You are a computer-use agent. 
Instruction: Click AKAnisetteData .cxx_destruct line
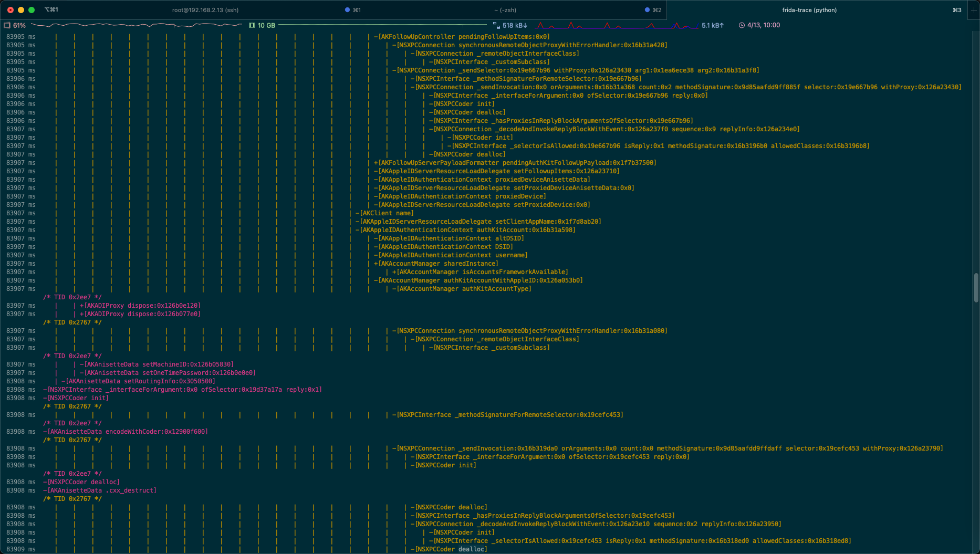tap(100, 490)
